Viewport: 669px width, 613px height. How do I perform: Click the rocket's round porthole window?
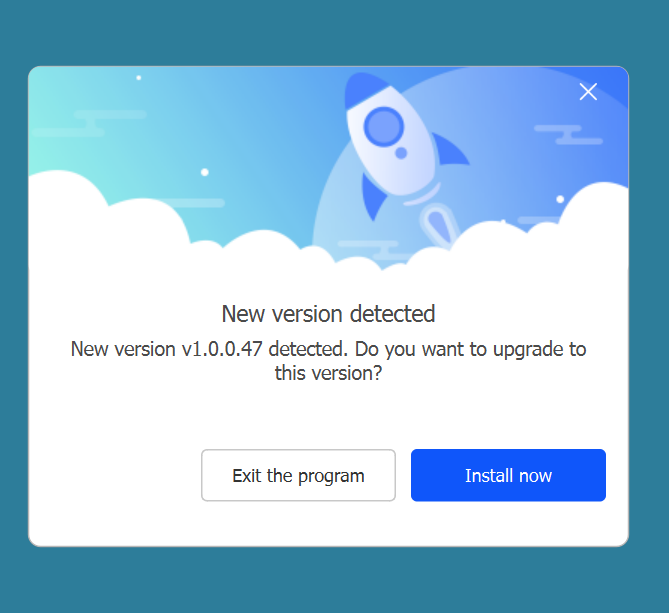pyautogui.click(x=383, y=127)
